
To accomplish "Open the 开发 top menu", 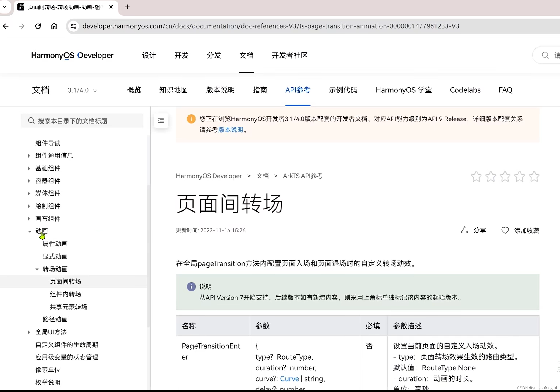I will tap(182, 56).
